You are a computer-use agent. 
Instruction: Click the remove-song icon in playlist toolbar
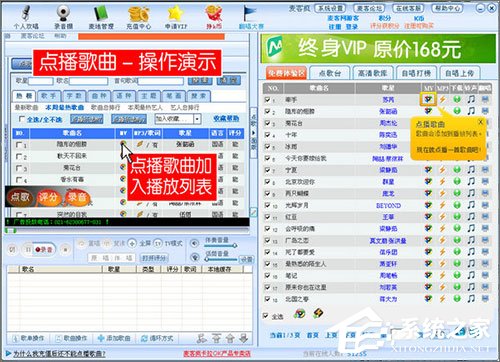pyautogui.click(x=202, y=338)
